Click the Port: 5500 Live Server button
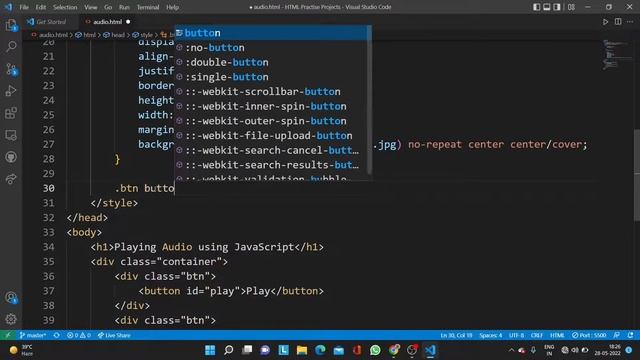This screenshot has width=640, height=360. point(589,335)
